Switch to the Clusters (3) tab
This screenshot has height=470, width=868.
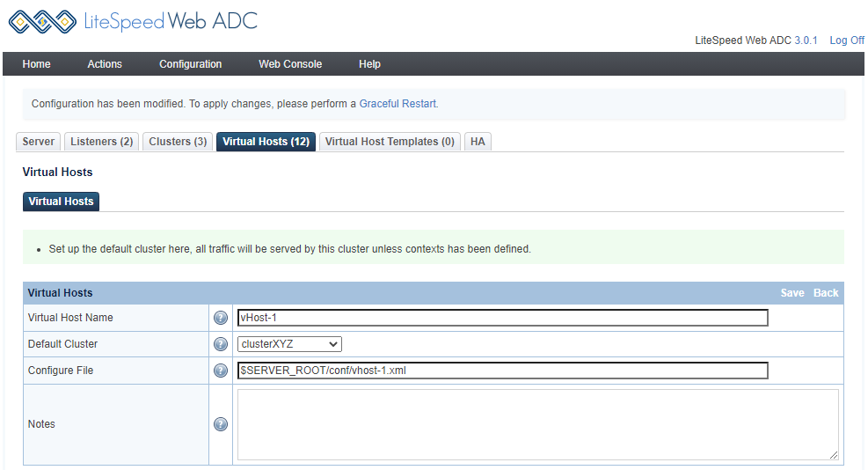tap(178, 142)
